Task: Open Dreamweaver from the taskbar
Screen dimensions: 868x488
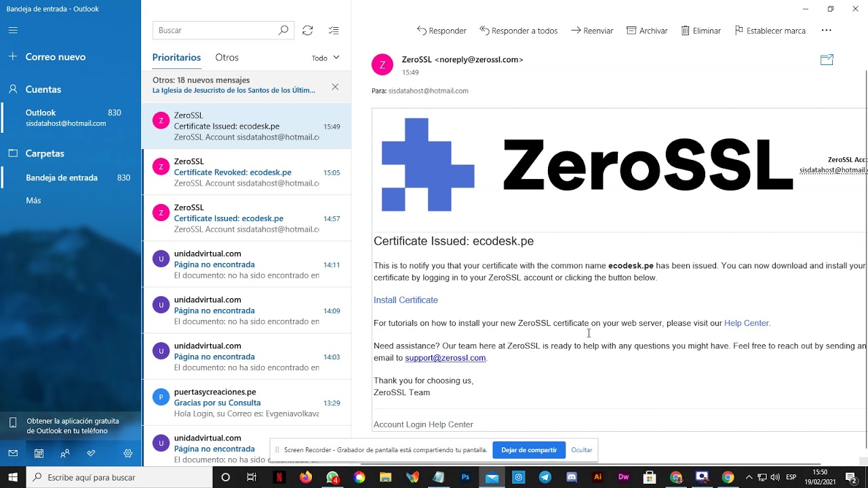Action: [624, 477]
